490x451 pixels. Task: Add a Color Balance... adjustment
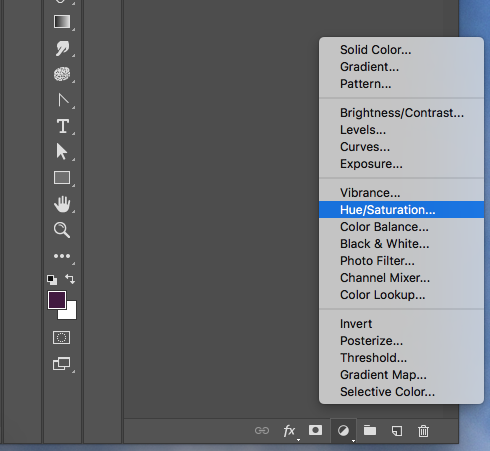(401, 227)
